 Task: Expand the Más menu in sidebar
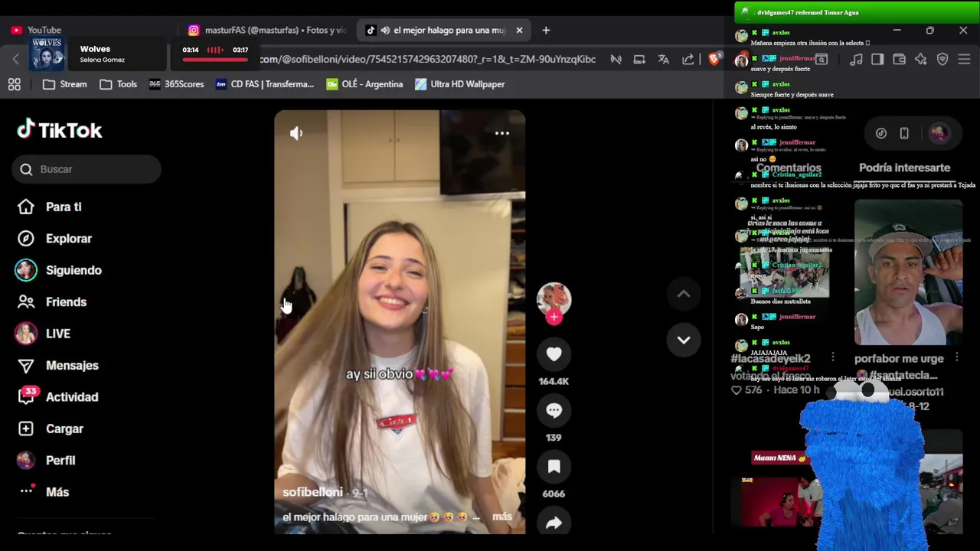57,492
